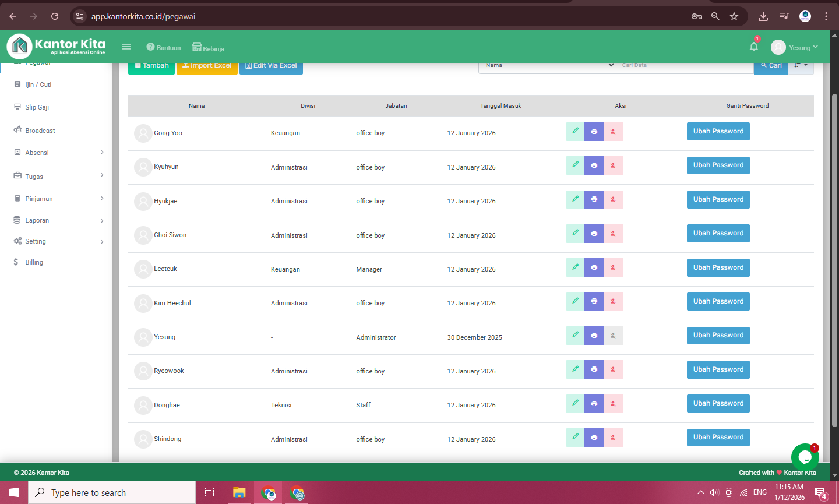Open the sort options dropdown button
The height and width of the screenshot is (504, 839).
(801, 65)
